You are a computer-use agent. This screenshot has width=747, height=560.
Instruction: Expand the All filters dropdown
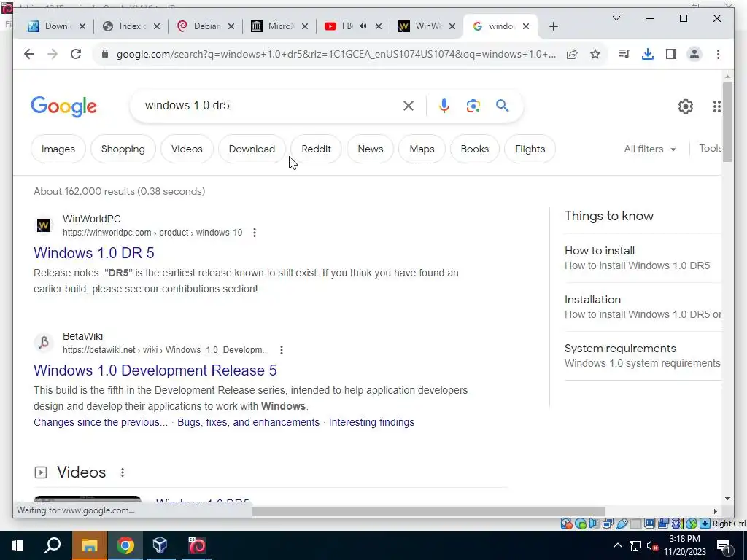tap(650, 149)
